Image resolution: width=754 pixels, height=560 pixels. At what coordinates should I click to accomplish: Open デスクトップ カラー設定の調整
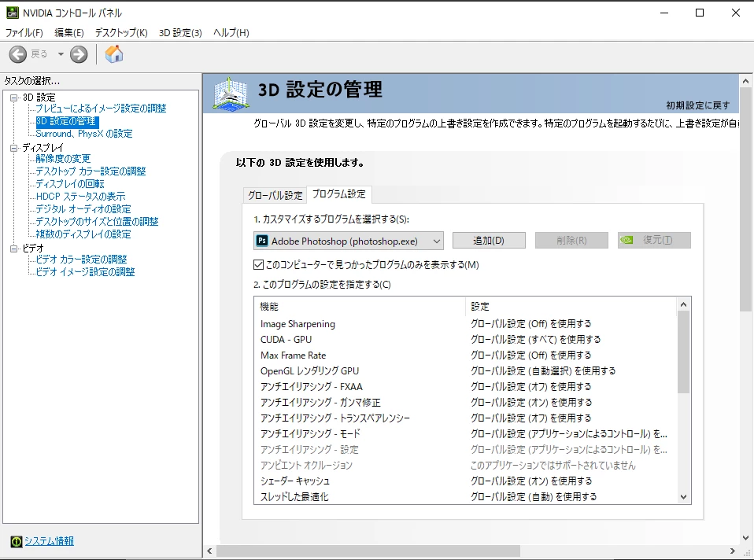(x=91, y=171)
